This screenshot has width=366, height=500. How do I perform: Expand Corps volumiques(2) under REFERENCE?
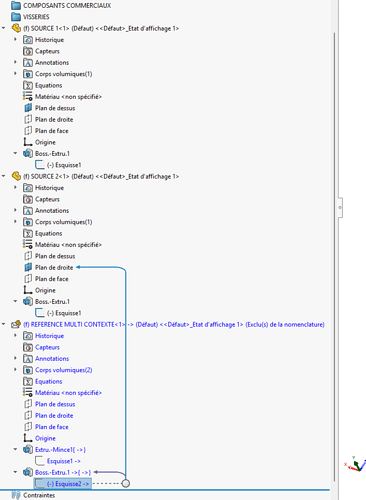(x=15, y=369)
